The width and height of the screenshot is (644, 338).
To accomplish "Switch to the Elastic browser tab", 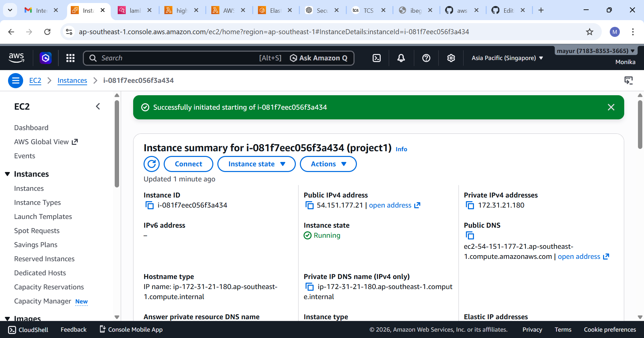I will click(273, 10).
